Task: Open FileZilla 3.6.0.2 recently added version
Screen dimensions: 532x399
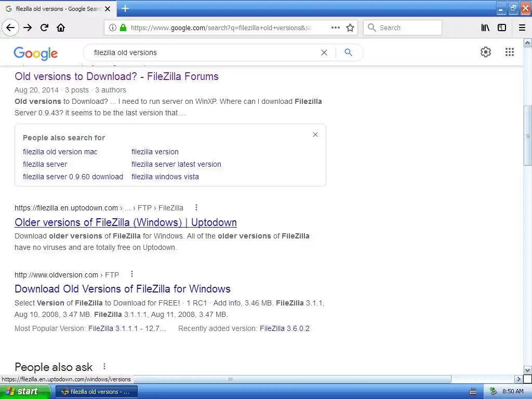Action: click(x=285, y=328)
